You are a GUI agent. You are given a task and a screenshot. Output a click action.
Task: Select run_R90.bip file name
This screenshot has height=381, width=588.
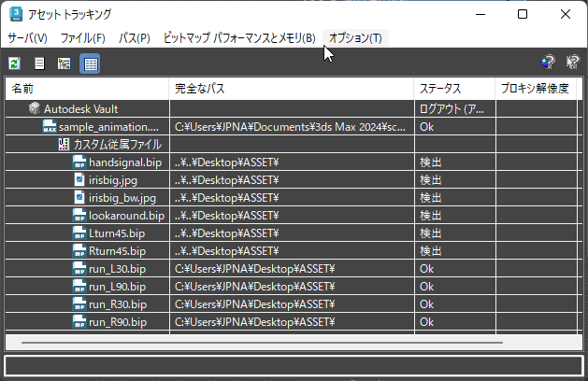click(118, 322)
